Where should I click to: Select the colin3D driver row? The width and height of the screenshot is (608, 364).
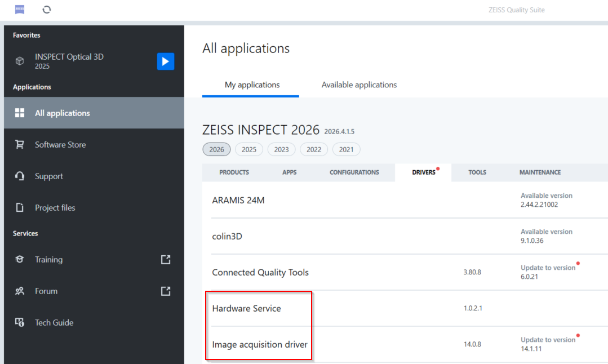coord(405,236)
